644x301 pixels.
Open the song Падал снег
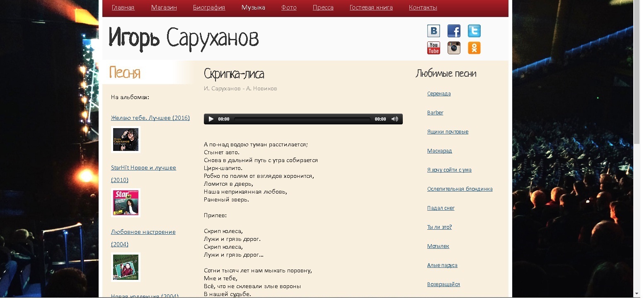tap(441, 208)
